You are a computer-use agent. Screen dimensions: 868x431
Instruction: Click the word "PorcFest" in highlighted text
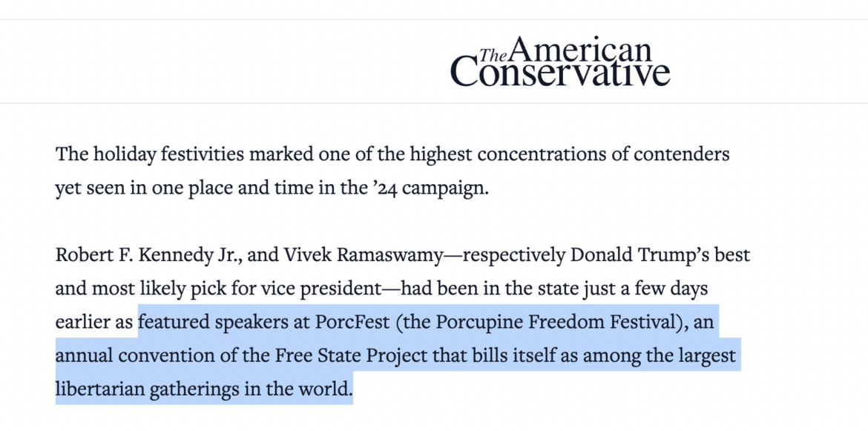pyautogui.click(x=348, y=322)
